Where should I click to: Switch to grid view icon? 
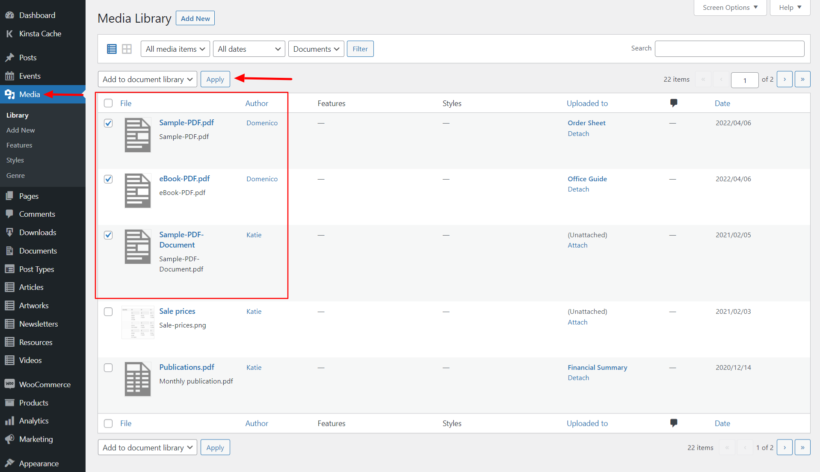click(x=127, y=49)
